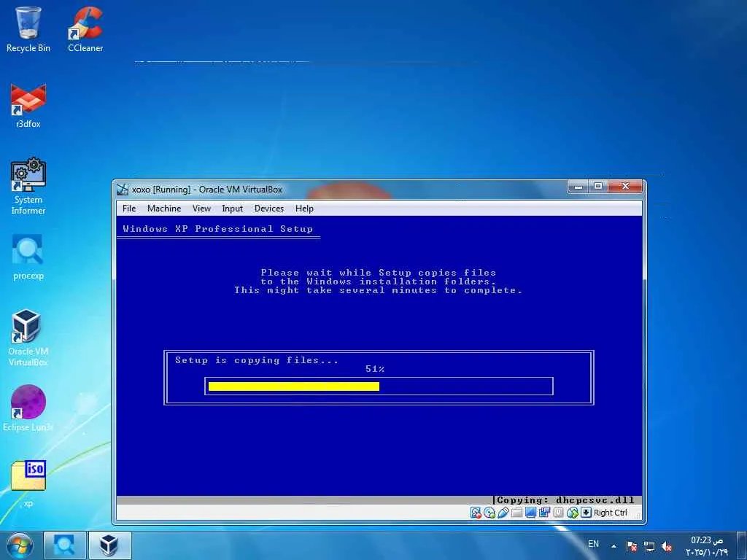Select the procexp desktop icon

coord(28,257)
